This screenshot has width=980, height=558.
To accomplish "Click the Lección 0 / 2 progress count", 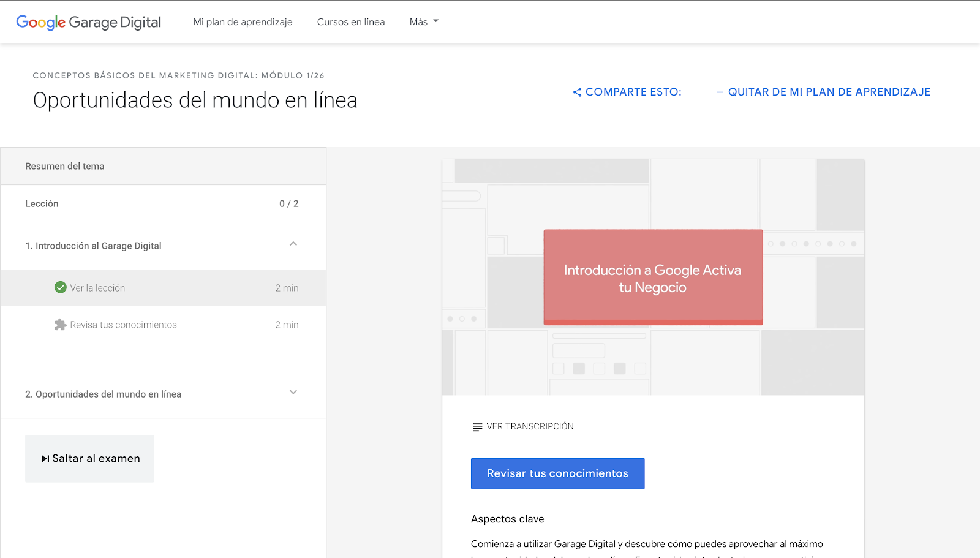I will click(289, 203).
